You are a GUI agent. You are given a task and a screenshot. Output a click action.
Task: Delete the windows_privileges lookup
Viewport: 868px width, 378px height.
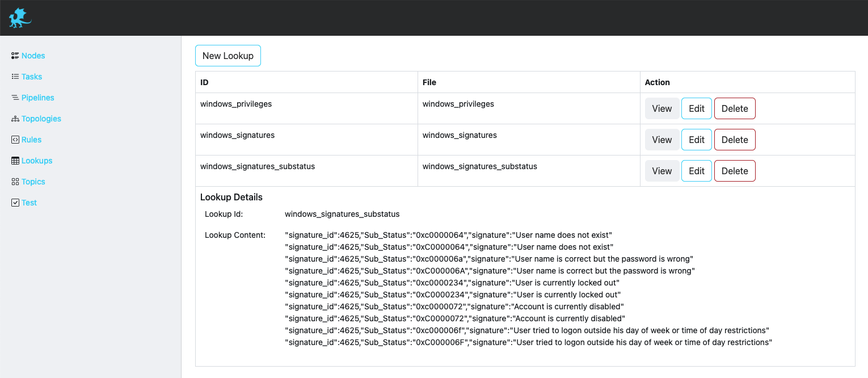click(734, 108)
